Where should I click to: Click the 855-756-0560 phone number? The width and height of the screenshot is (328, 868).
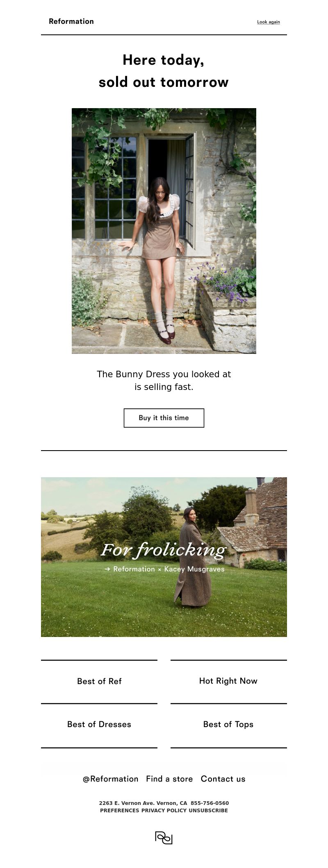(x=210, y=803)
